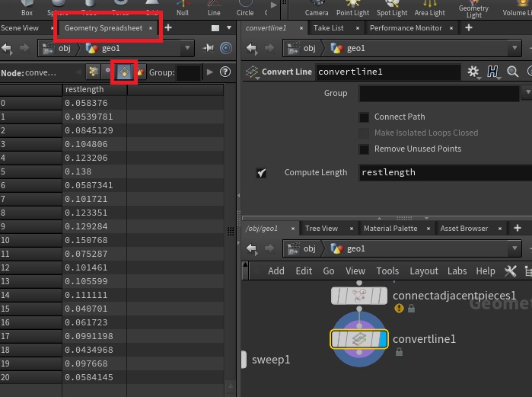
Task: Open Material Palette tab
Action: tap(390, 228)
